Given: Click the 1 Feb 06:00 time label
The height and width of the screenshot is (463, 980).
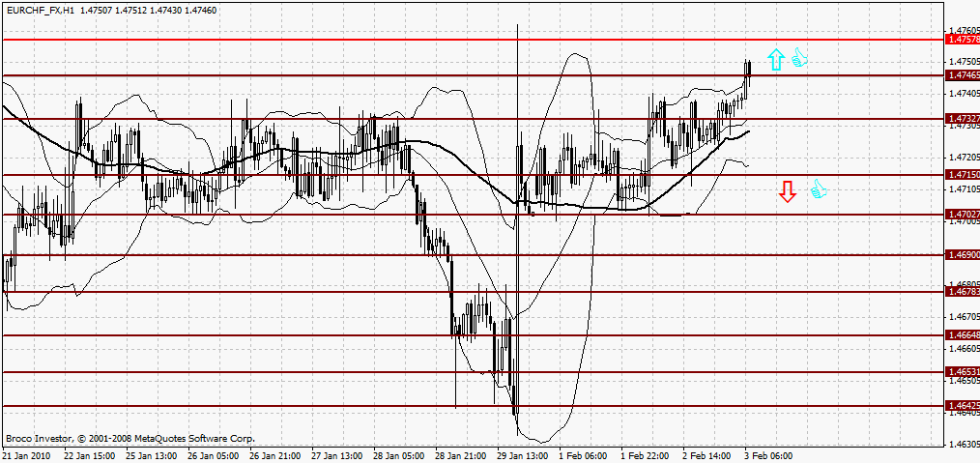Looking at the screenshot, I should [x=583, y=456].
